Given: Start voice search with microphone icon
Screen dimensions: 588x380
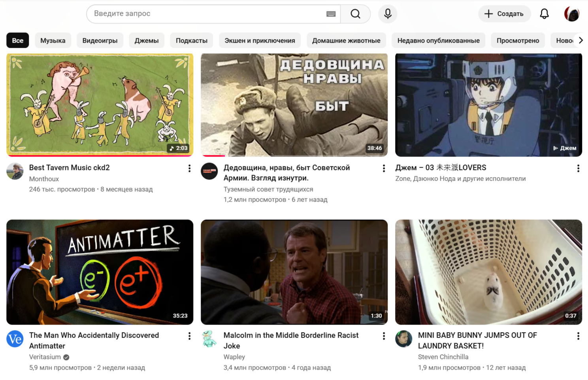Looking at the screenshot, I should tap(388, 14).
